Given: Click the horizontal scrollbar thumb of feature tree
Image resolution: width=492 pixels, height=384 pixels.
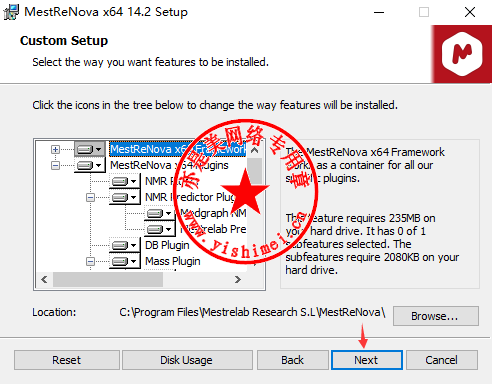Looking at the screenshot, I should click(x=108, y=279).
